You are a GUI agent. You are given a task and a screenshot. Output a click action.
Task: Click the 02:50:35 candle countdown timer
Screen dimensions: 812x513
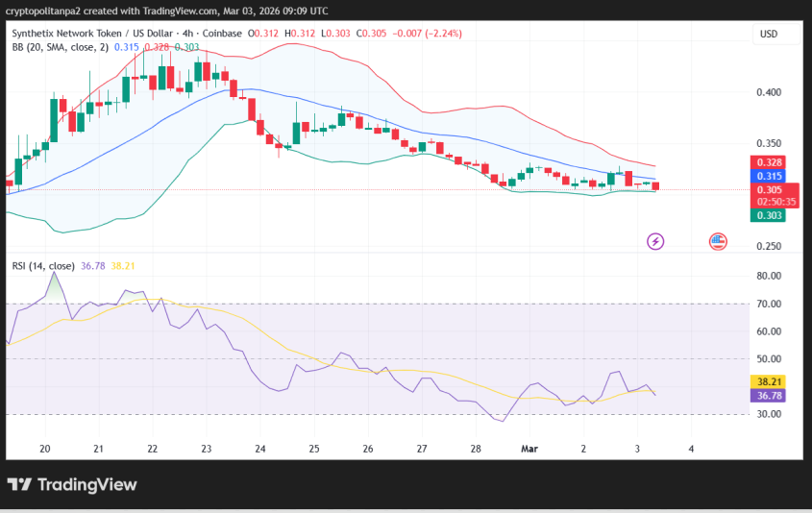point(775,202)
